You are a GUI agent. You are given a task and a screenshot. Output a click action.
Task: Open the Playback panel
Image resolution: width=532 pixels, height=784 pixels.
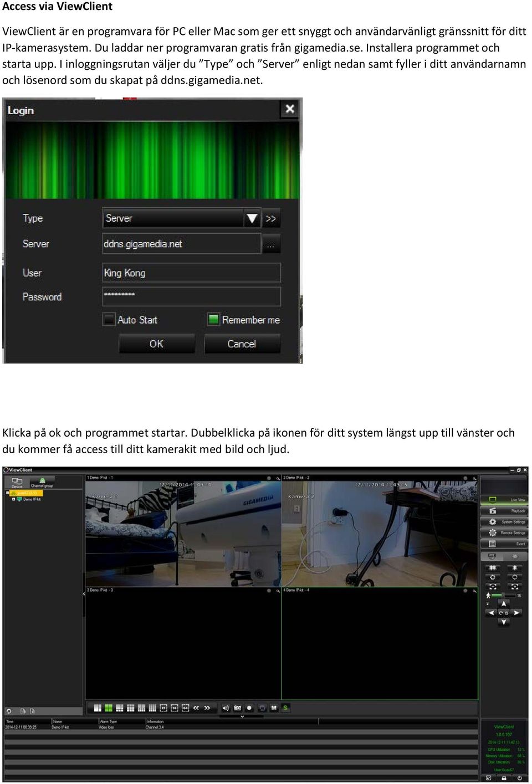tap(504, 511)
